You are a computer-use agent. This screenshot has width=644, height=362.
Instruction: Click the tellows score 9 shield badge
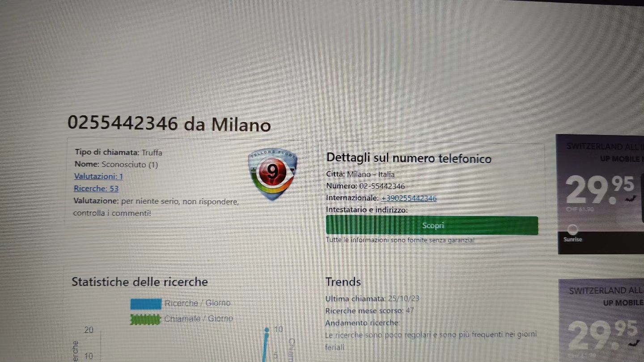272,174
